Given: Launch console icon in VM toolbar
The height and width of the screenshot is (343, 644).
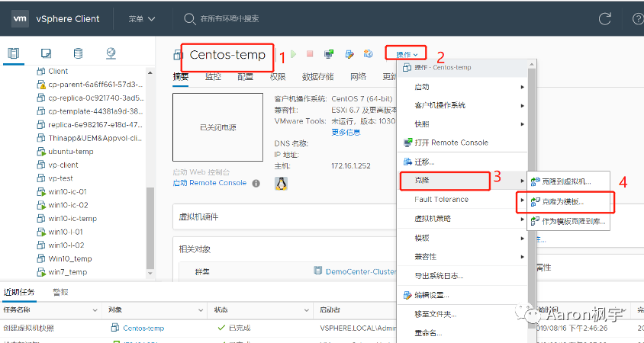Looking at the screenshot, I should pyautogui.click(x=329, y=54).
